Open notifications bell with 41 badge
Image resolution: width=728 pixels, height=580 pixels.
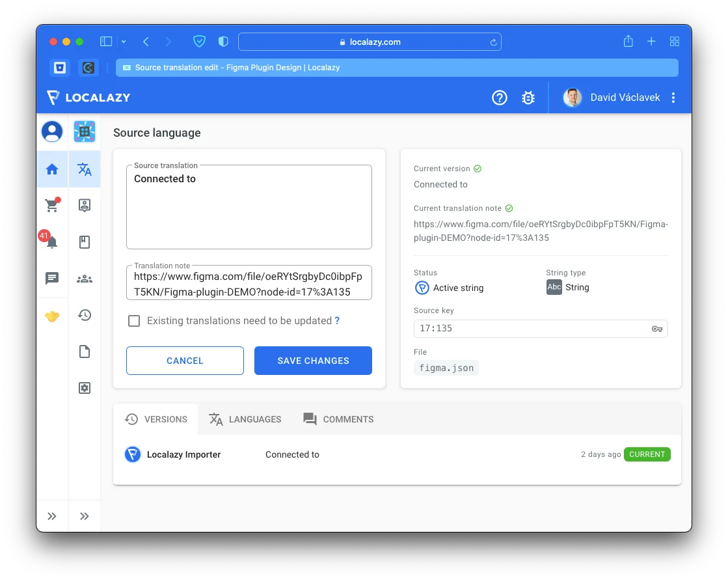pyautogui.click(x=52, y=242)
